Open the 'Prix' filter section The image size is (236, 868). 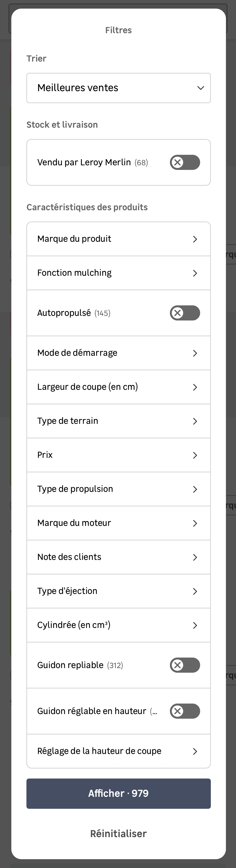tap(119, 455)
